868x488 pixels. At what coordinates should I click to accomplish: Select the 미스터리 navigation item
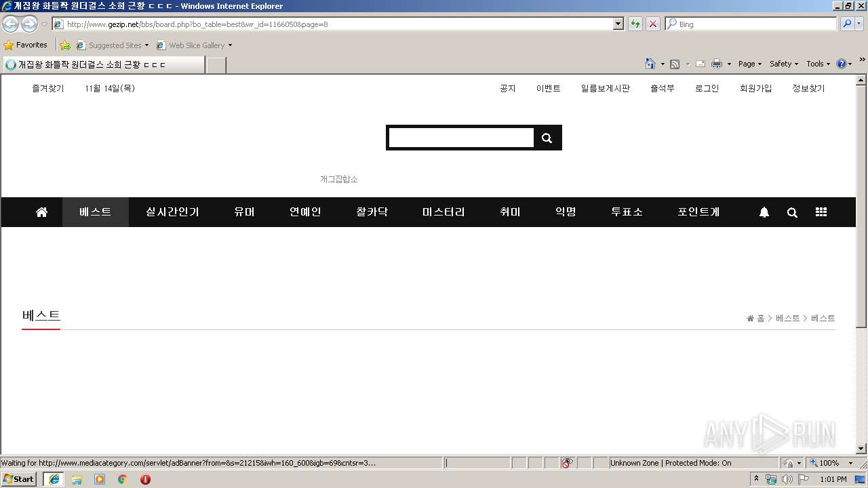pos(443,212)
